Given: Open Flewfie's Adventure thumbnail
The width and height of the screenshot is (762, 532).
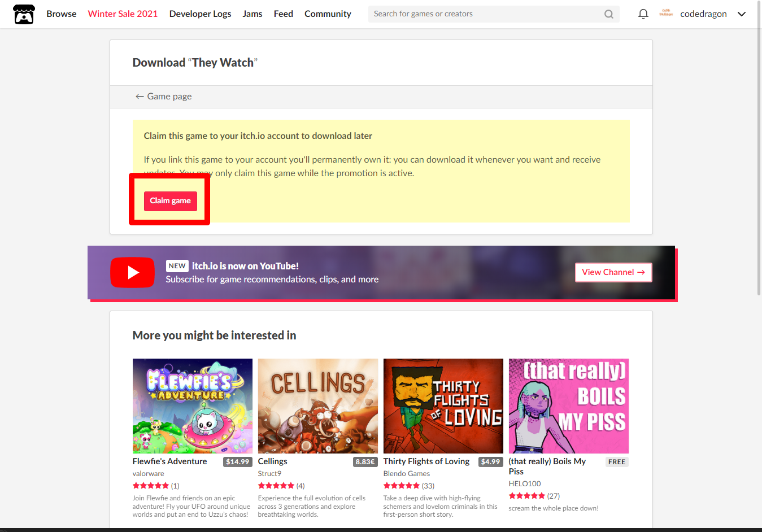Looking at the screenshot, I should 193,406.
